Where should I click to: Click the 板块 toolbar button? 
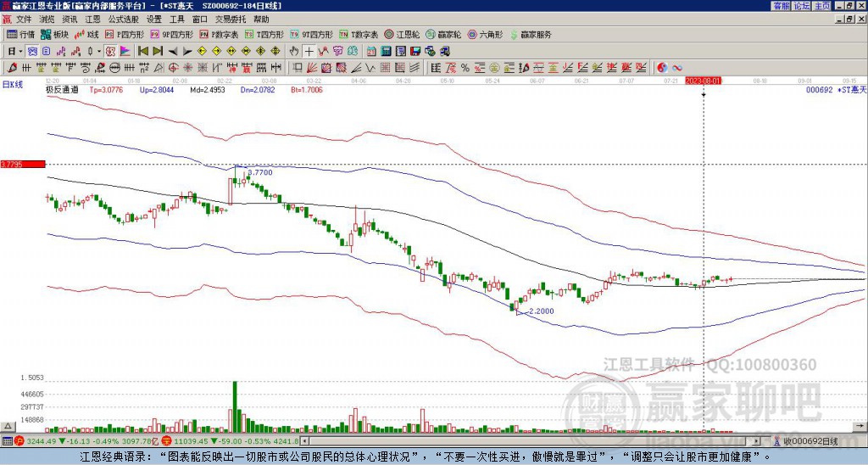54,34
